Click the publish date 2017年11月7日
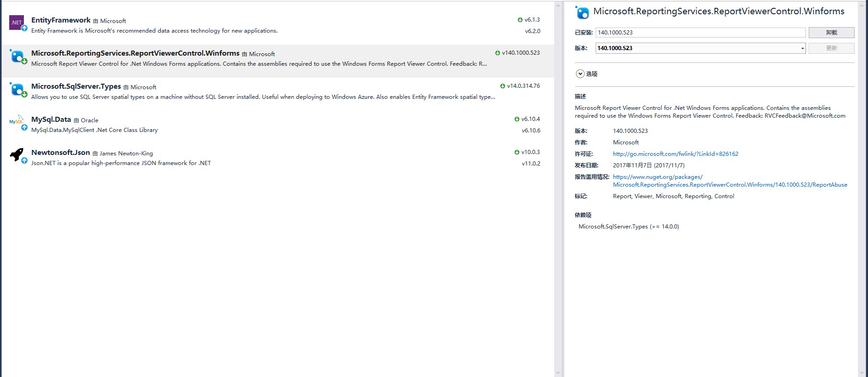Image resolution: width=868 pixels, height=377 pixels. 648,166
